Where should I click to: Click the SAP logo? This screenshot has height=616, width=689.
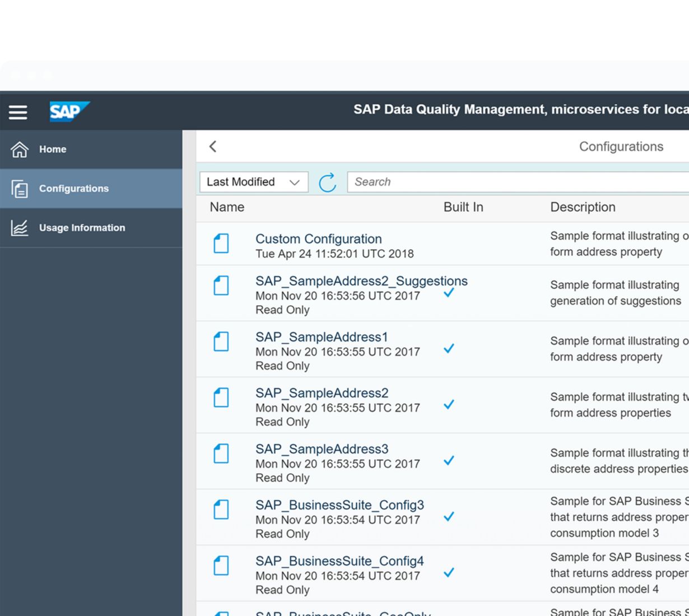tap(69, 111)
